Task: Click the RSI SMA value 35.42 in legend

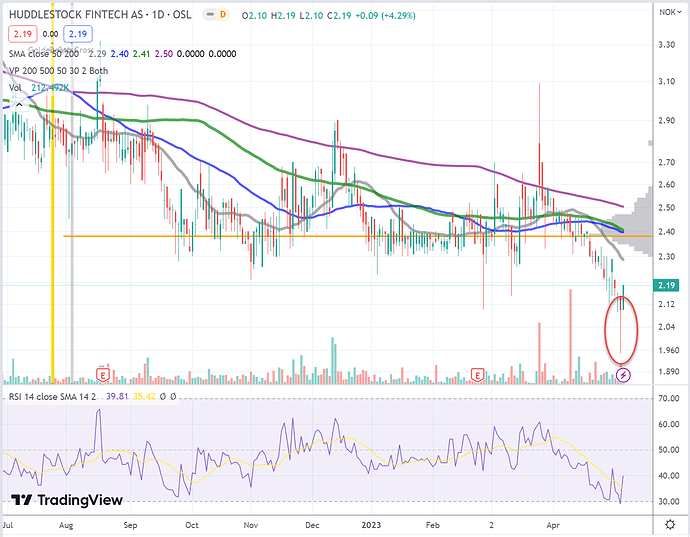Action: click(x=144, y=397)
